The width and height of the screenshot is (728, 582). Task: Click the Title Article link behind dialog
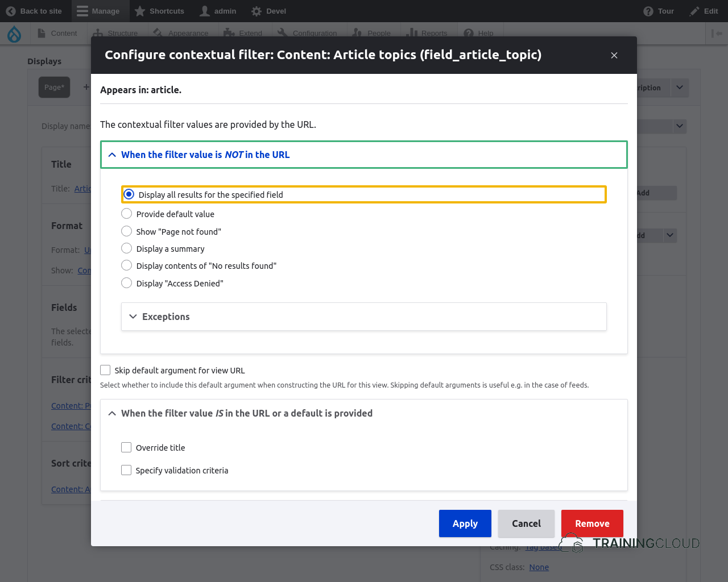82,189
